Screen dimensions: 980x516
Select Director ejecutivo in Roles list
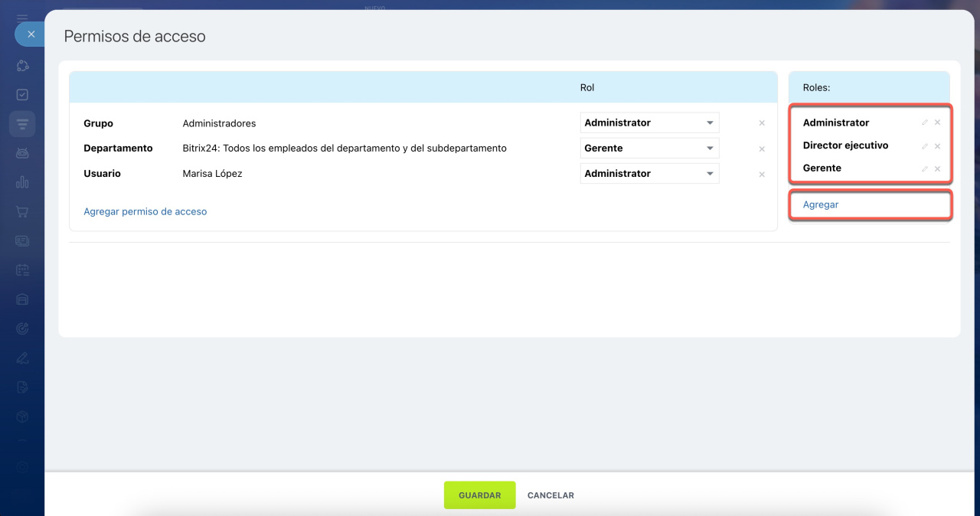click(845, 145)
